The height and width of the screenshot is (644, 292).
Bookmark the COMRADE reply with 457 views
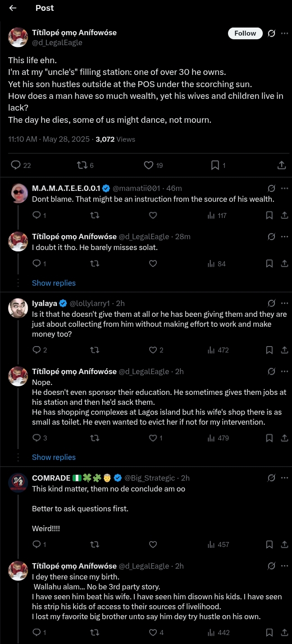pos(269,544)
